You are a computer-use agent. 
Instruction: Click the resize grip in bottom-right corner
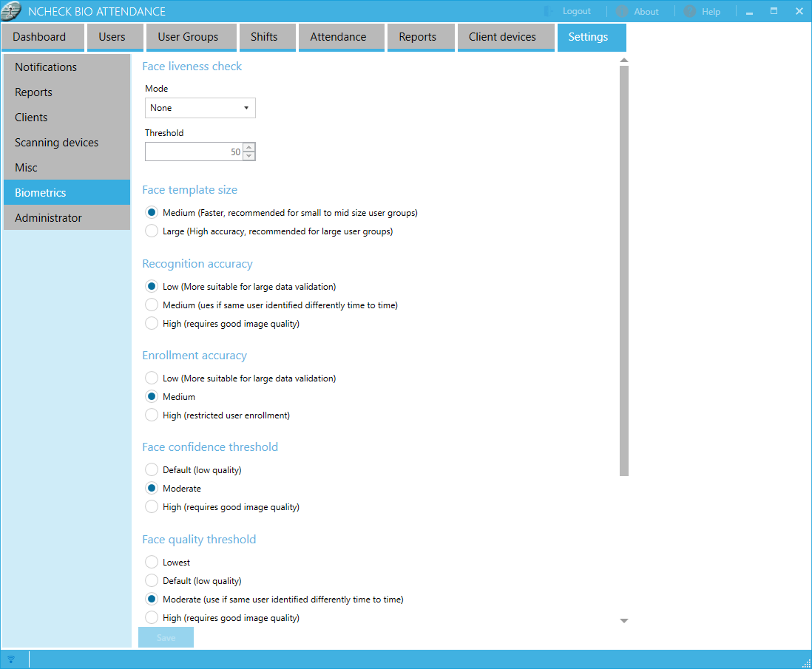click(806, 662)
